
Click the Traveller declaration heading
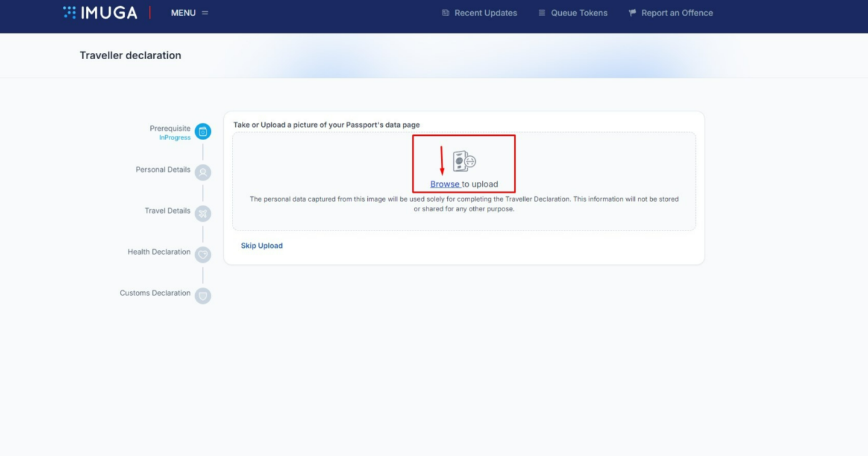click(x=130, y=55)
